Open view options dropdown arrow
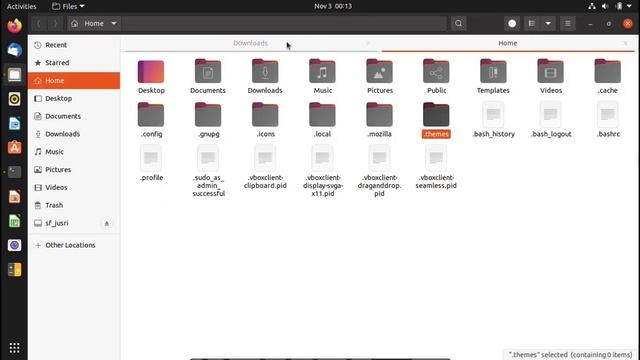 point(548,24)
